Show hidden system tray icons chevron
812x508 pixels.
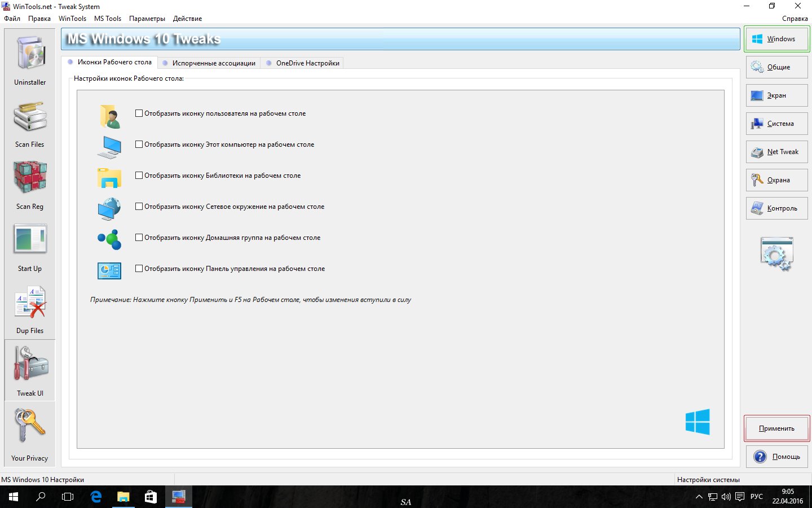point(699,497)
